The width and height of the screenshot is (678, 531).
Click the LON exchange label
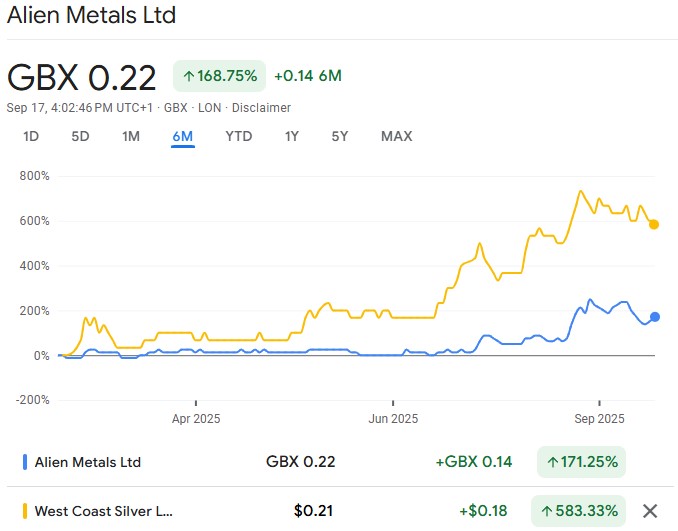coord(209,108)
